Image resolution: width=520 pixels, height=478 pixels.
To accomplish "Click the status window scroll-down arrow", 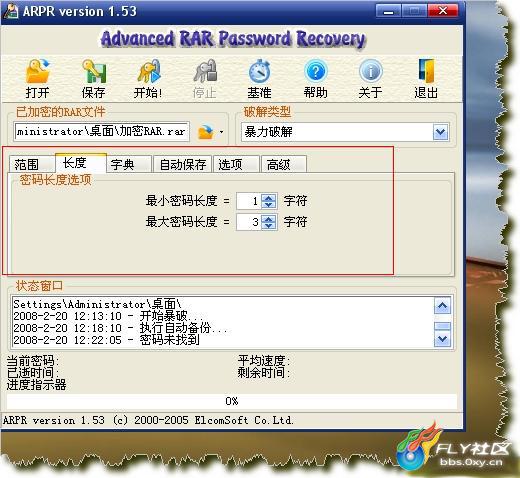I will click(442, 339).
